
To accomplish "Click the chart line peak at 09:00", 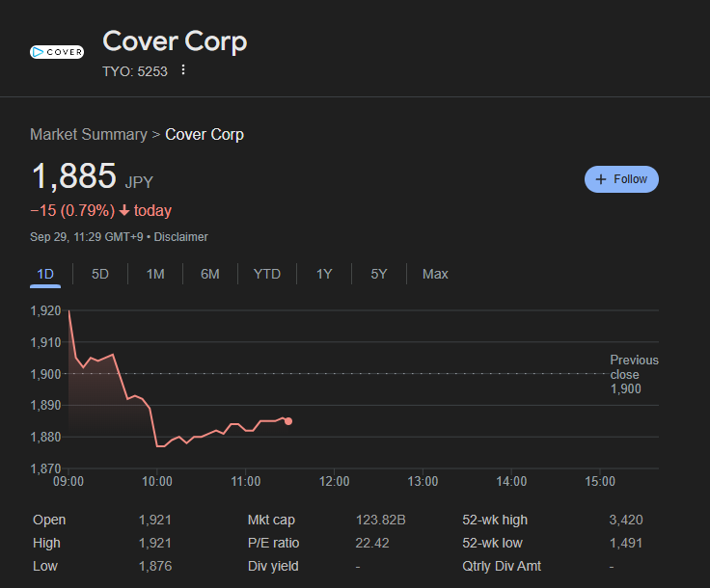I will 68,311.
